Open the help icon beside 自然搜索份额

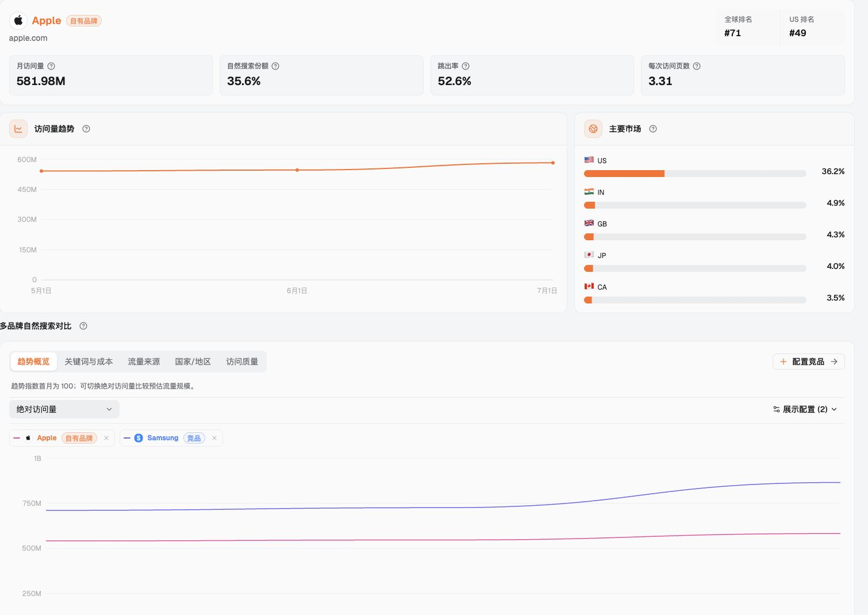coord(275,66)
